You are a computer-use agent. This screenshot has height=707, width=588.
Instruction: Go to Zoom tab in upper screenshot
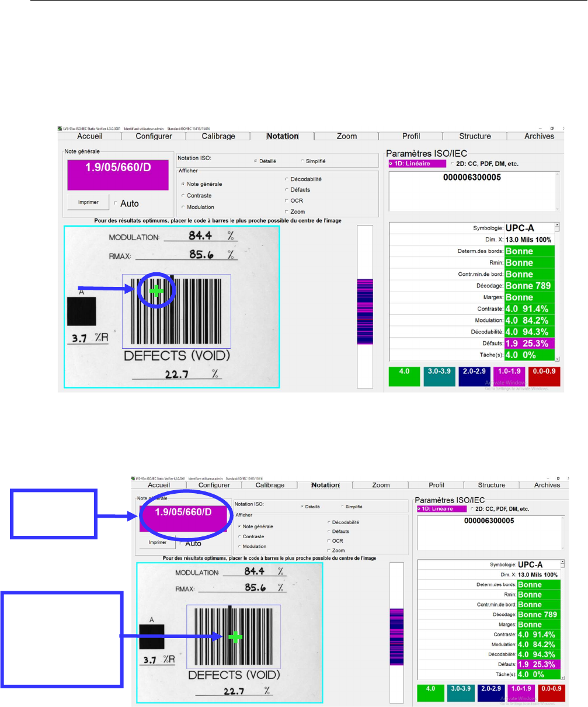347,136
